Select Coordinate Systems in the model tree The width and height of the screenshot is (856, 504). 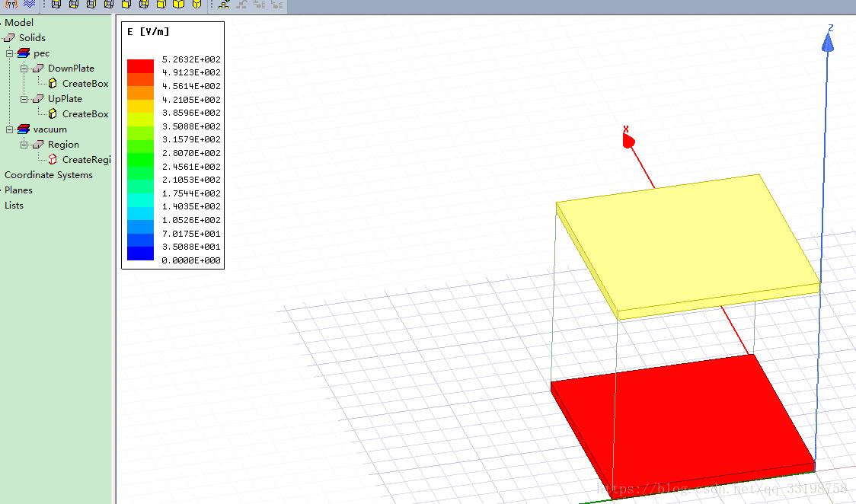coord(49,175)
